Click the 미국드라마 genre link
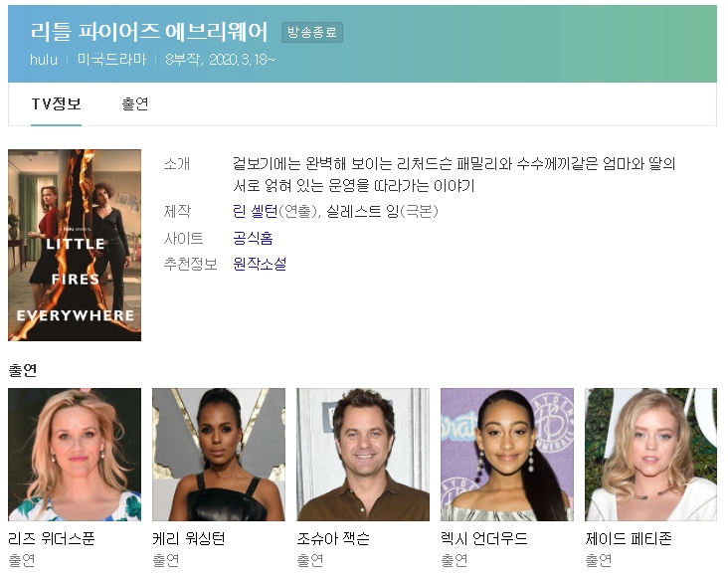 pos(111,60)
